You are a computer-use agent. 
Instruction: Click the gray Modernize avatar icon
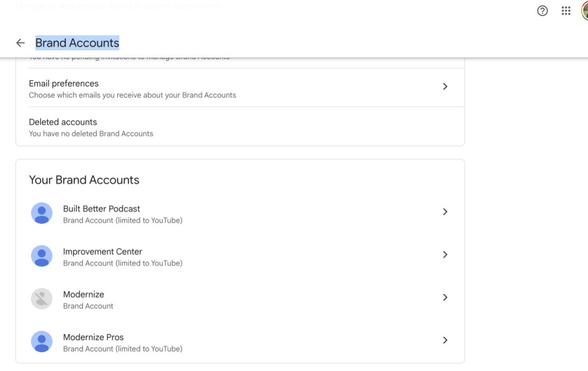[x=42, y=299]
